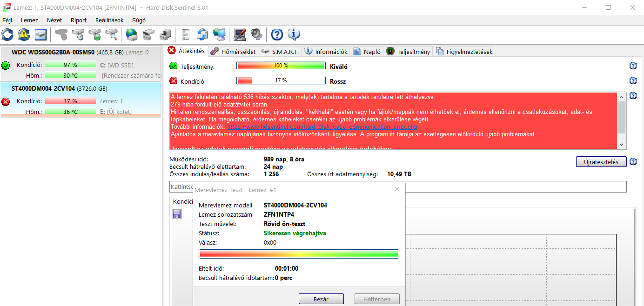Click the disabled Háttérben button

(x=377, y=299)
